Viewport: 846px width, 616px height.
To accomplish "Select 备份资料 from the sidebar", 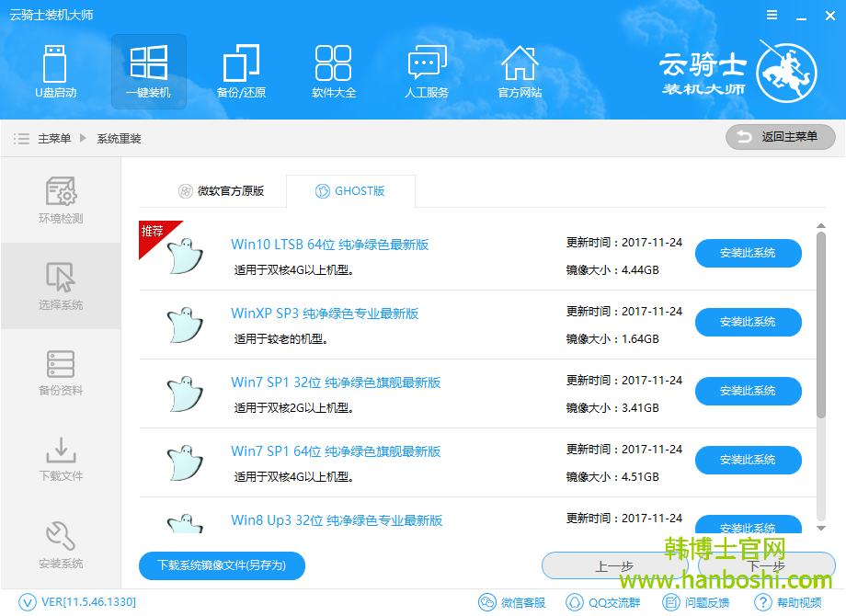I will [60, 371].
